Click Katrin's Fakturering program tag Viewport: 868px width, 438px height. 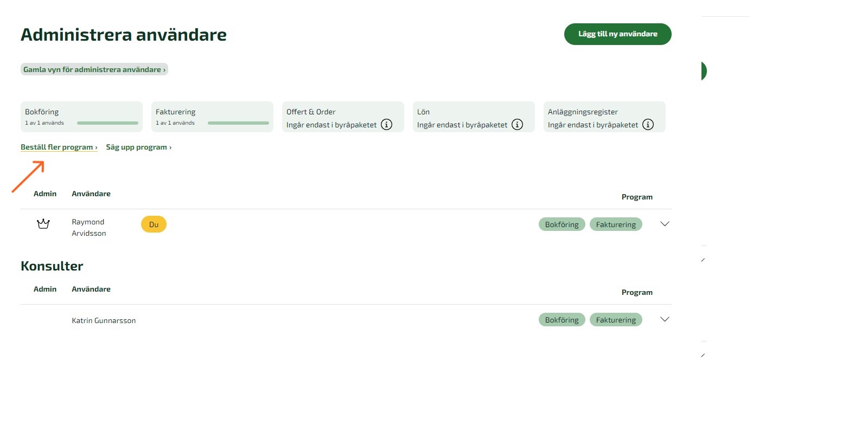[x=616, y=320]
